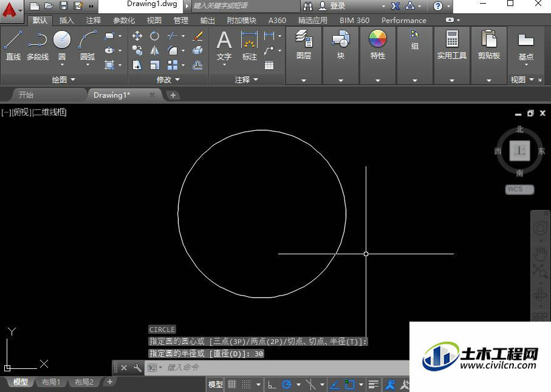Switch to the Insert (插入) ribbon tab
This screenshot has height=392, width=551.
66,21
